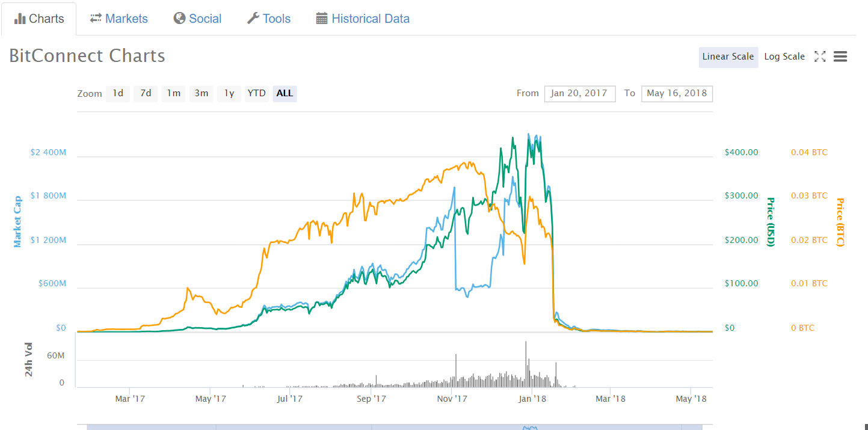Click the wrench icon beside Tools
Screen dimensions: 868x430
tap(253, 19)
